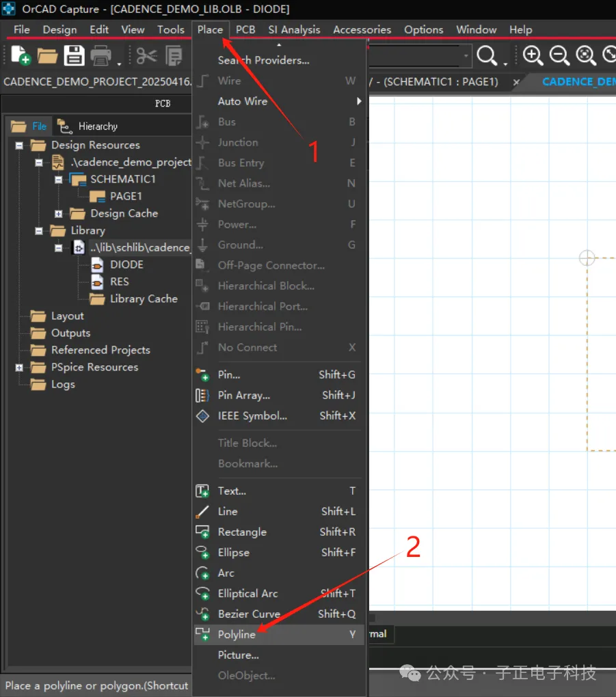616x697 pixels.
Task: Select the Layout folder
Action: point(67,316)
